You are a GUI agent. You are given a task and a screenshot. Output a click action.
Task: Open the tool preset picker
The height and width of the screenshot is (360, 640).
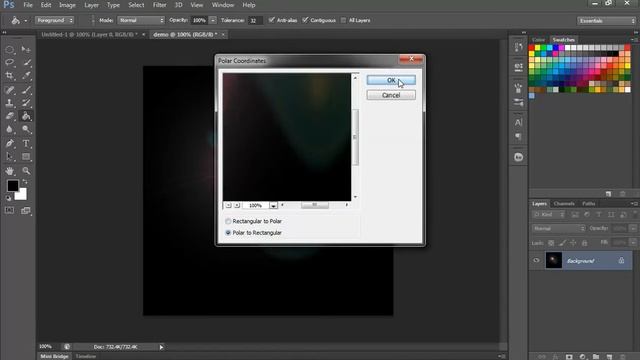pyautogui.click(x=18, y=20)
